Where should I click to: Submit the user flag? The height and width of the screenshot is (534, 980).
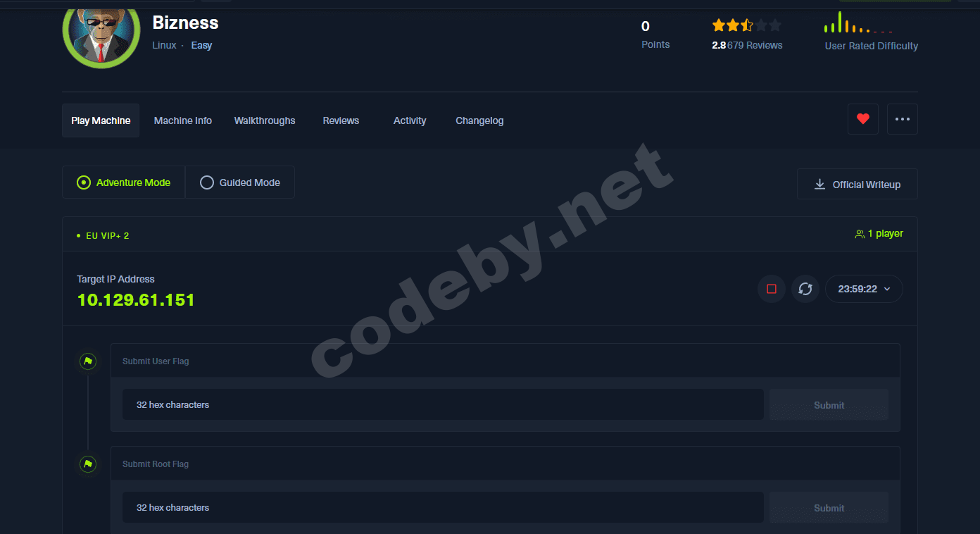pos(829,405)
